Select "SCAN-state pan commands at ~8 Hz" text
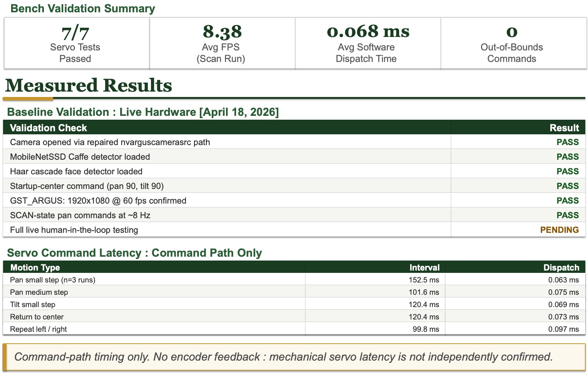This screenshot has height=381, width=588. (80, 215)
